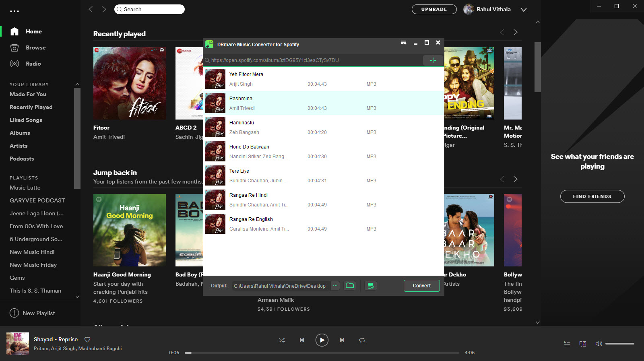The image size is (644, 361).
Task: Click the output path browse dots button
Action: tap(335, 286)
